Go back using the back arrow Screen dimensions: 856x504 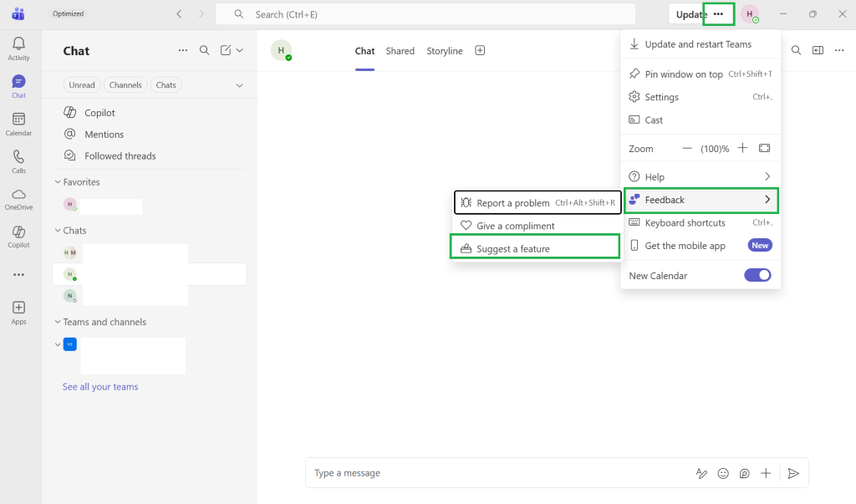(179, 14)
